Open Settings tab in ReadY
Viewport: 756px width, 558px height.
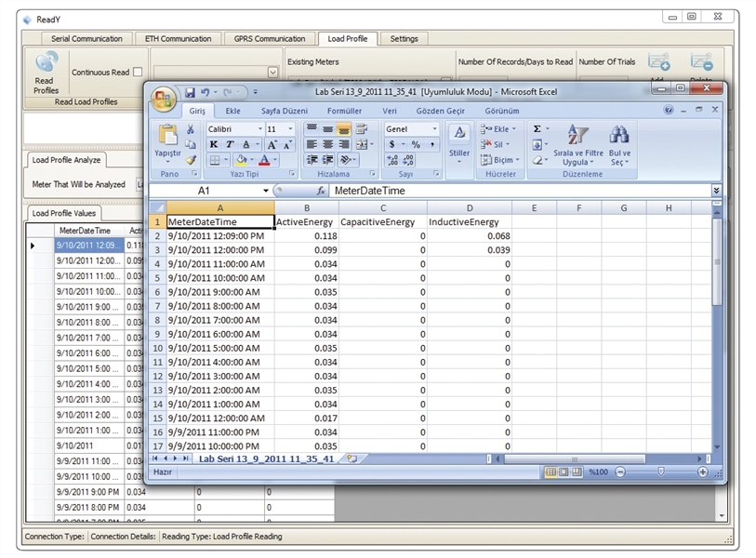pos(404,38)
